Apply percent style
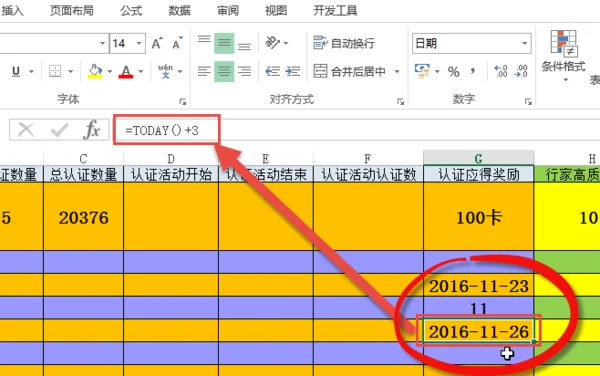600x376 pixels. (x=453, y=72)
